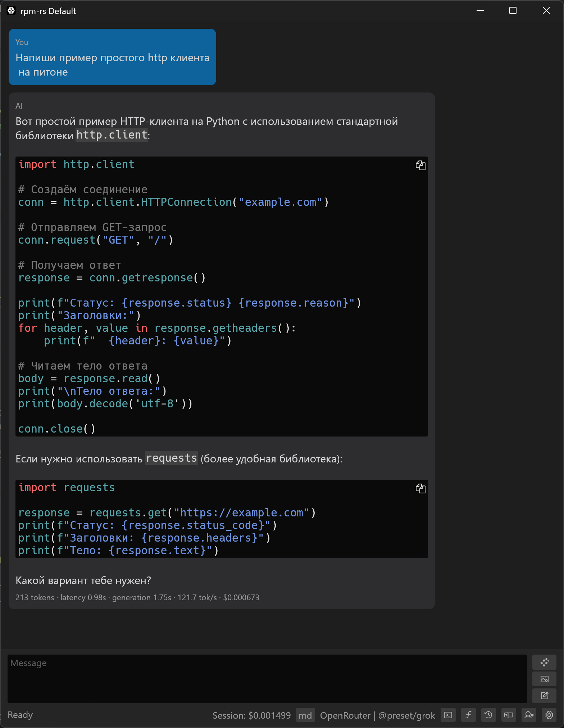Click the inline code 'http.client'
The width and height of the screenshot is (564, 728).
(x=112, y=135)
